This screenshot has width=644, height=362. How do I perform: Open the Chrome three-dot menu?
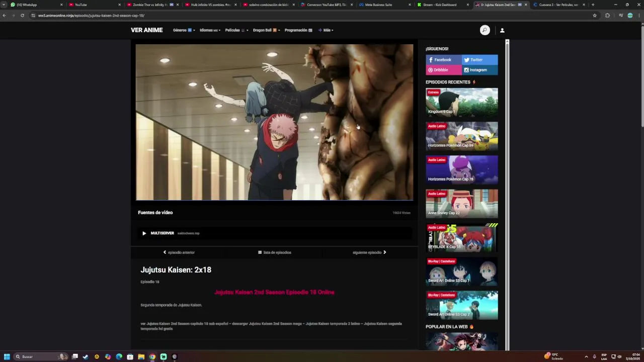[x=639, y=16]
